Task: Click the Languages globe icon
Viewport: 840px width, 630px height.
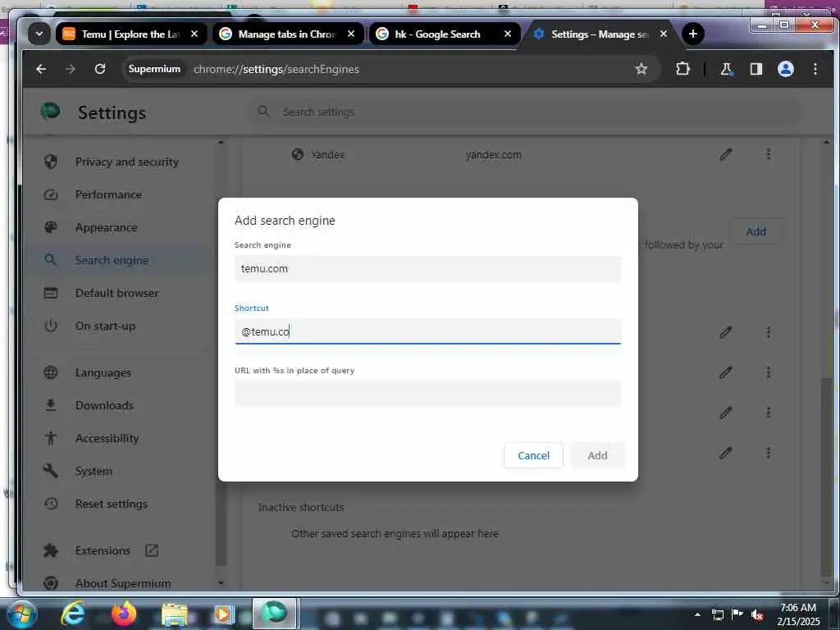Action: pos(51,372)
